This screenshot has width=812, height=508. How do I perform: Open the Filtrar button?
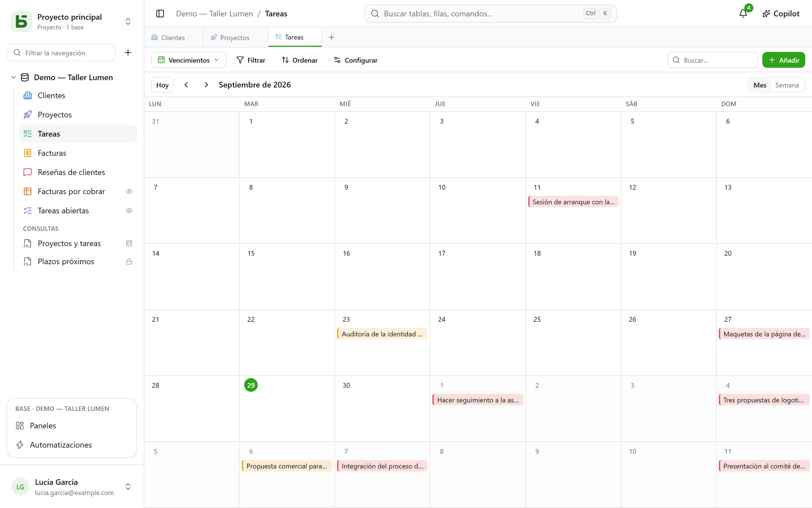(x=251, y=60)
